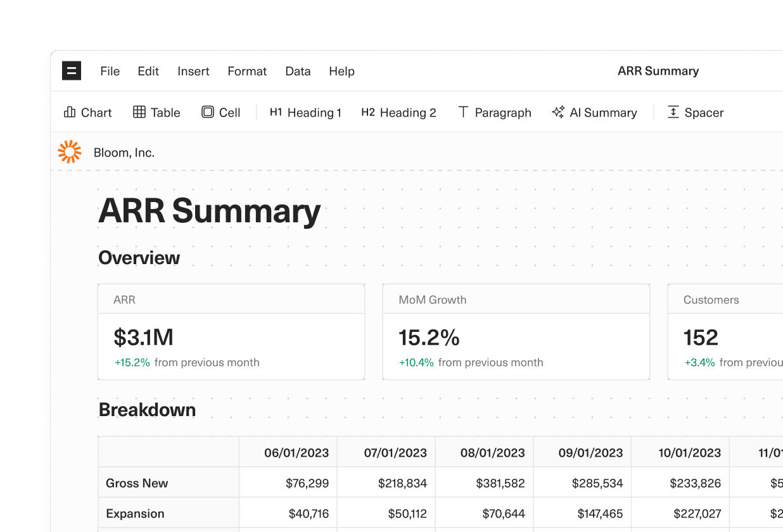Open the Insert menu
This screenshot has height=532, width=783.
click(x=193, y=72)
